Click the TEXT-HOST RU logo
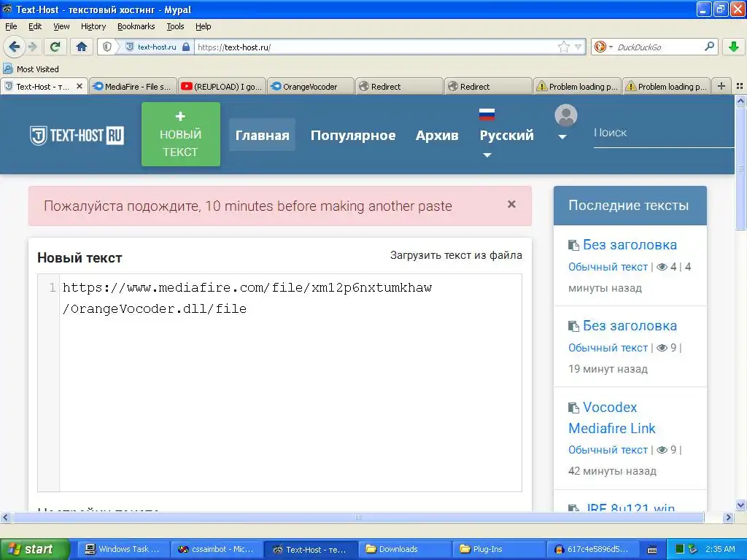The height and width of the screenshot is (560, 747). (x=77, y=135)
